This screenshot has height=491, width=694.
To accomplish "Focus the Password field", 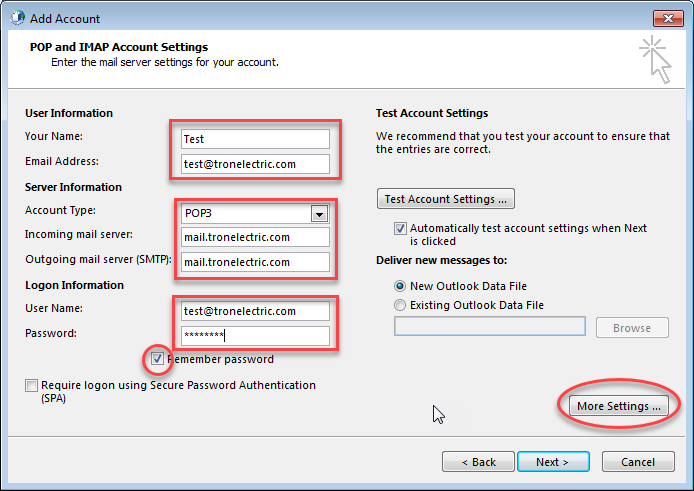I will pyautogui.click(x=254, y=335).
